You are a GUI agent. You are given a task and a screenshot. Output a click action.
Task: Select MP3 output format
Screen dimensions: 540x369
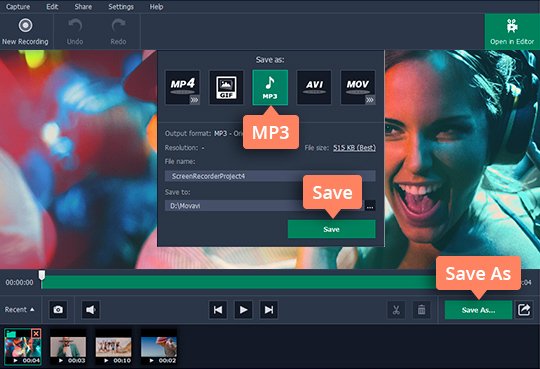click(x=270, y=88)
